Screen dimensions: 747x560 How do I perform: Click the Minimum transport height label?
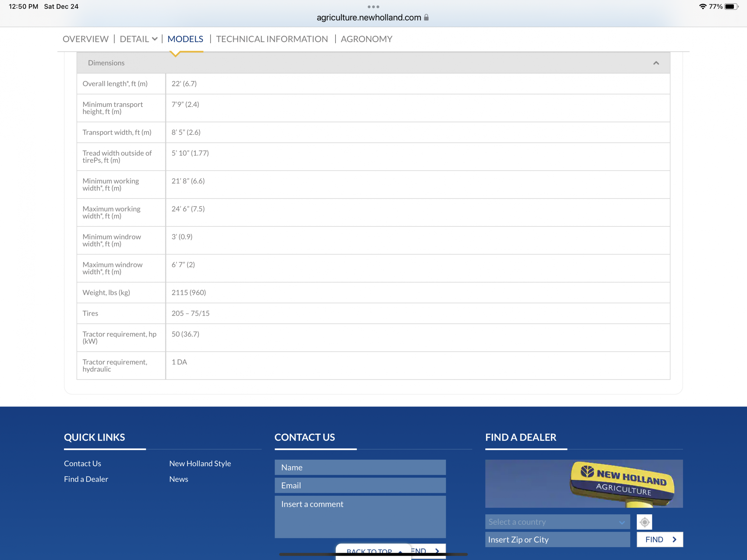point(112,108)
